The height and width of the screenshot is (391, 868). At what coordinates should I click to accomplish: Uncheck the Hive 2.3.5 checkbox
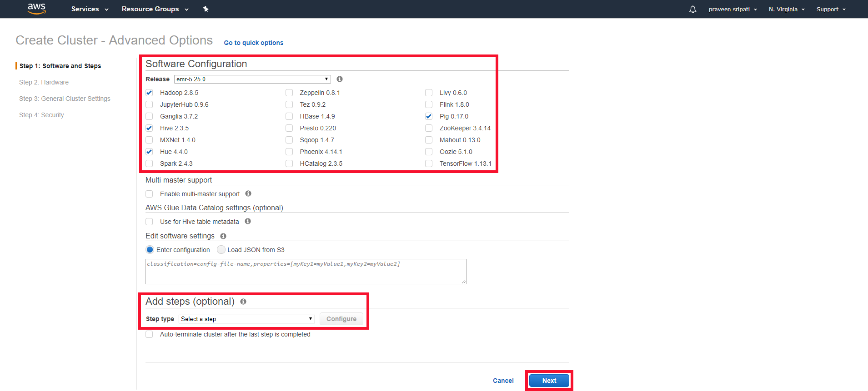[x=149, y=128]
